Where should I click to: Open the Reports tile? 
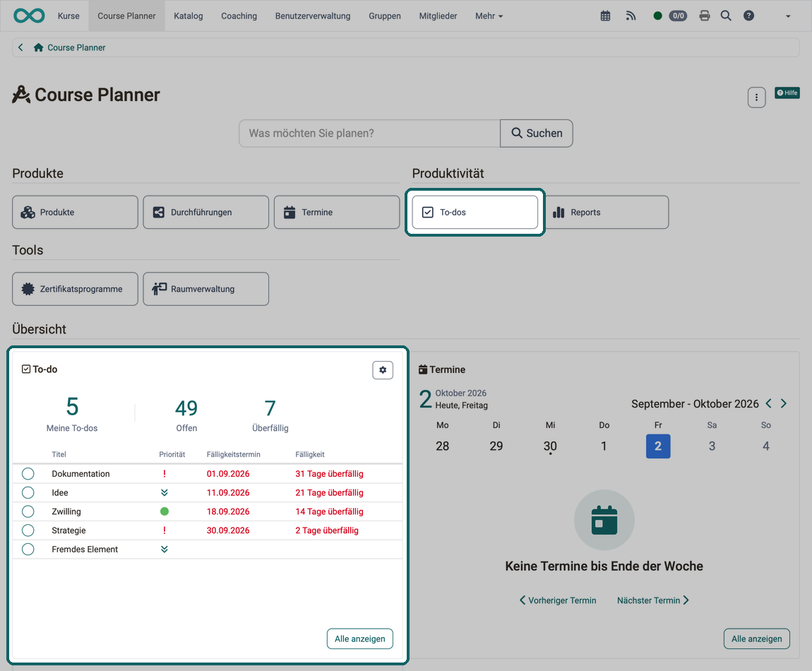[x=606, y=212]
